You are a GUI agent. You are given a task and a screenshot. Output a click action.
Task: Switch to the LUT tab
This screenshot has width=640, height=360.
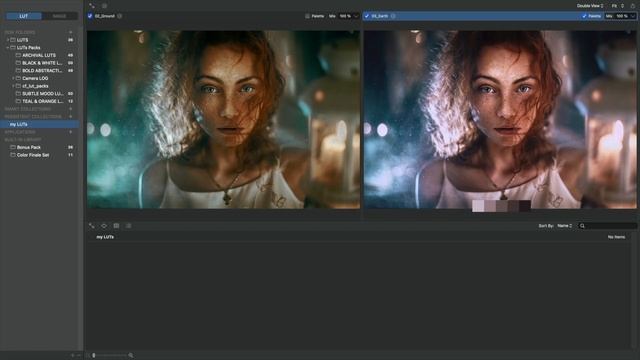(24, 16)
